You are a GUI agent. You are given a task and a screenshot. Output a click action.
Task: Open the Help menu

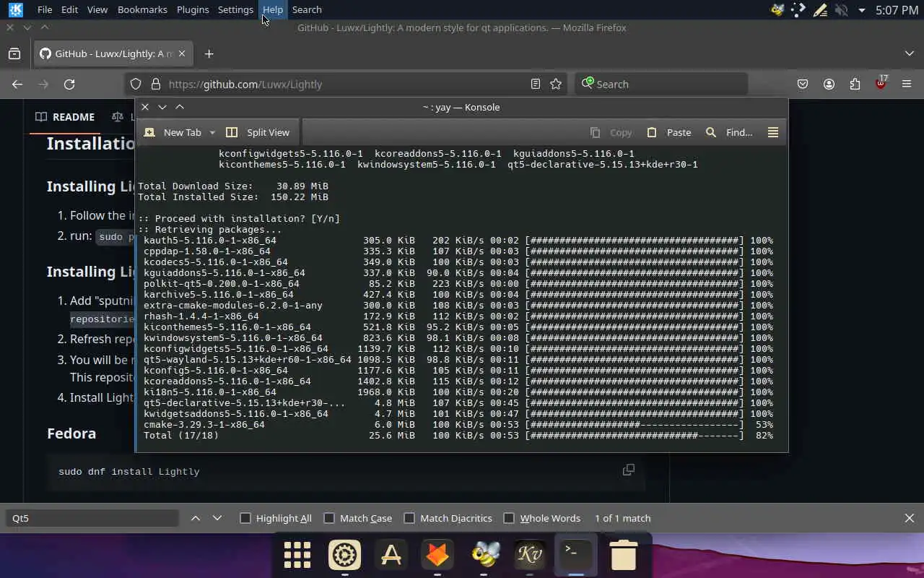tap(273, 9)
